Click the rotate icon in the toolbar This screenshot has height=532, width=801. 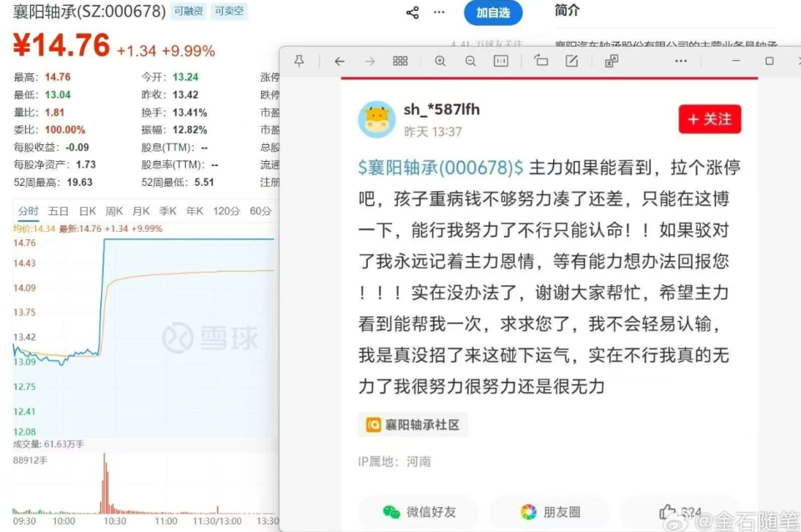point(542,60)
